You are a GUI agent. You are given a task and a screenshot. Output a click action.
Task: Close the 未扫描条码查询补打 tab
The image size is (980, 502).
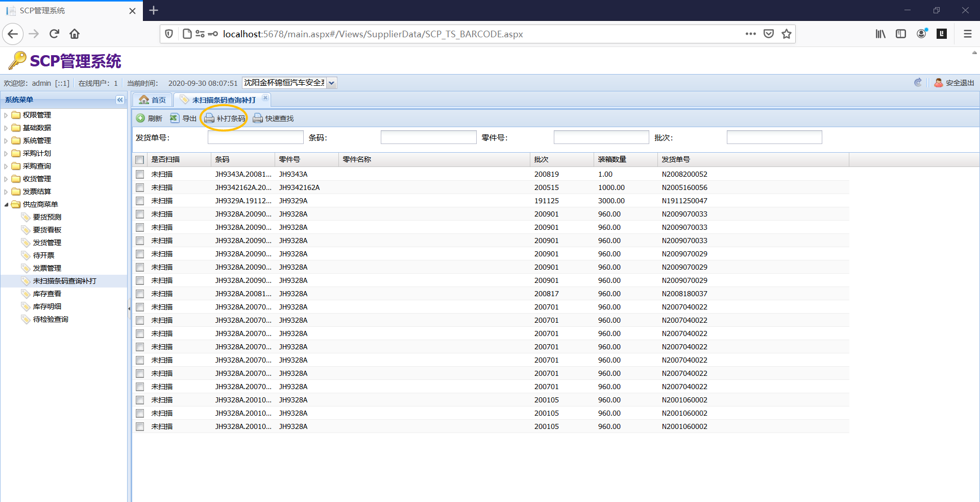[265, 98]
